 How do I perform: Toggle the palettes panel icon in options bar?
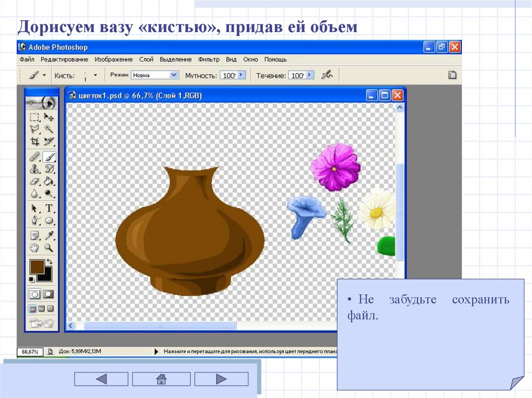(x=453, y=75)
